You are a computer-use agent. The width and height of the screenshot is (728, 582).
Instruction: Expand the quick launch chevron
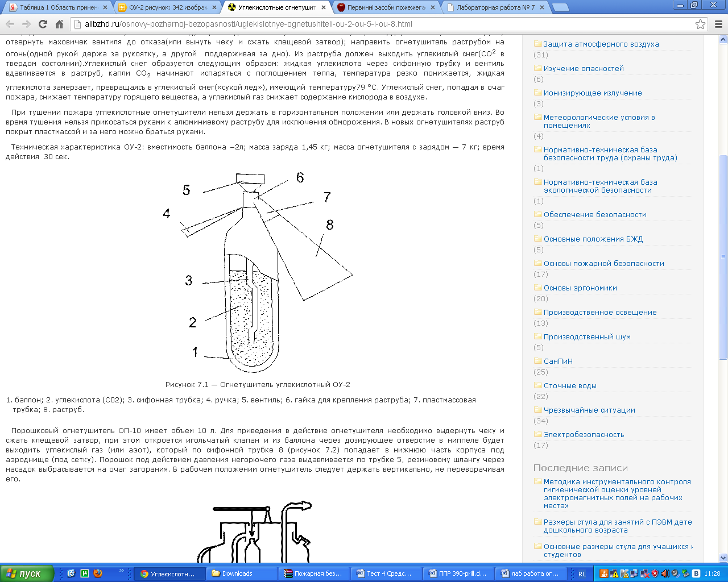pyautogui.click(x=121, y=571)
